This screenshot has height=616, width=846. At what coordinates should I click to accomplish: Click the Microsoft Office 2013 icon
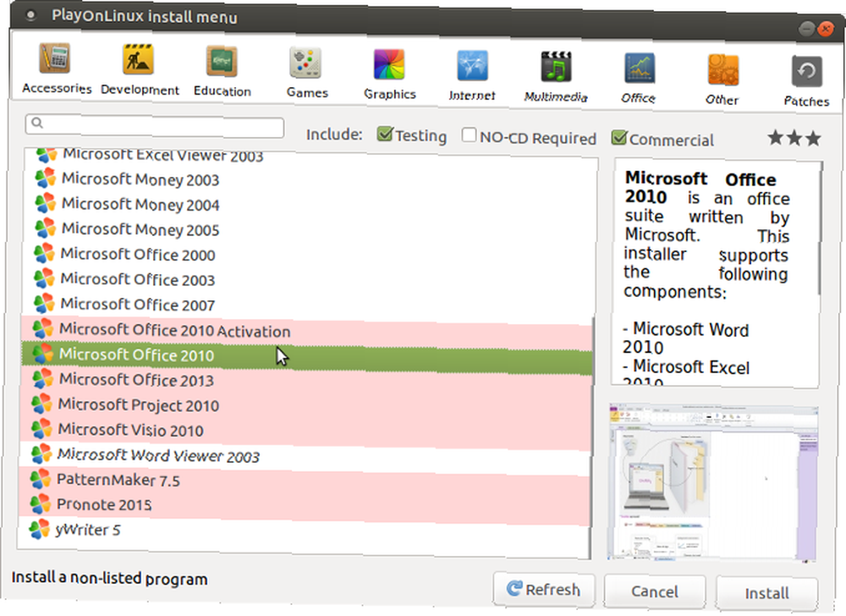click(x=43, y=379)
